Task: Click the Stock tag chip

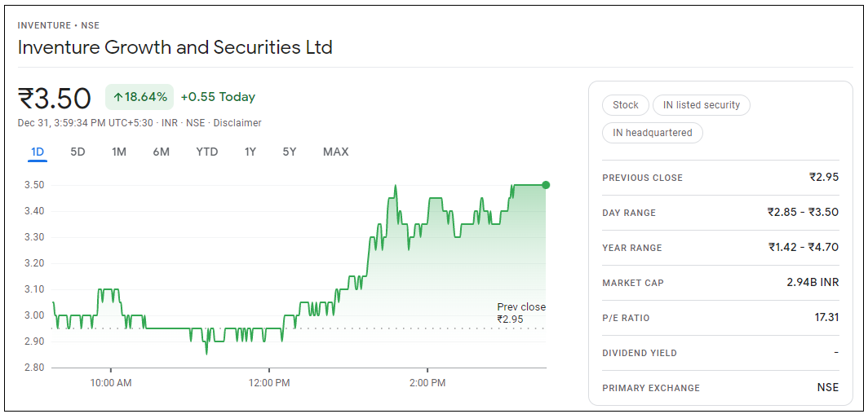Action: (626, 105)
